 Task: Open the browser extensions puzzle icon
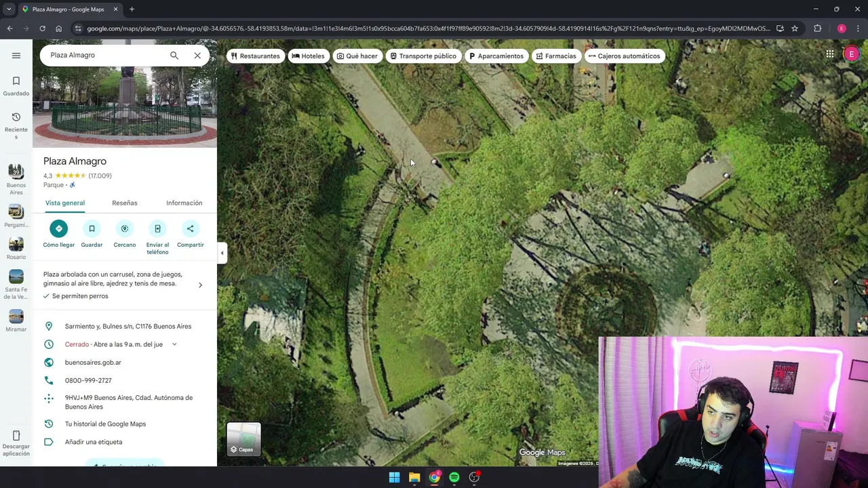click(817, 28)
